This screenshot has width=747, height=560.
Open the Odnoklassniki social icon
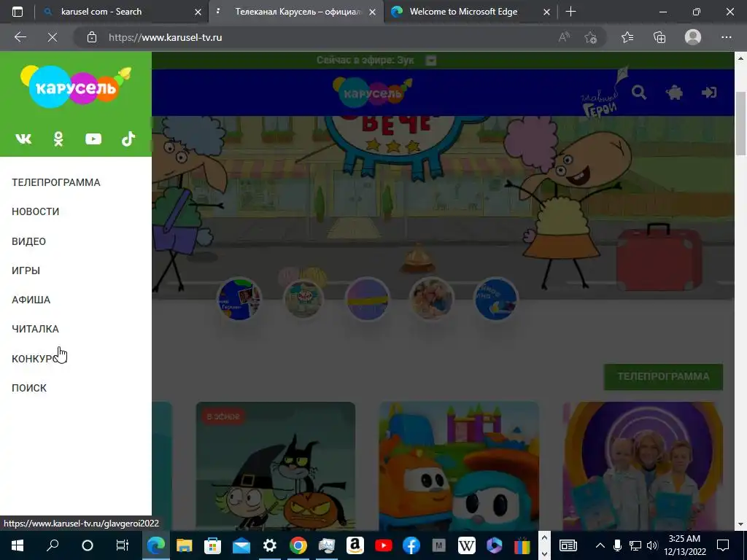(x=58, y=139)
